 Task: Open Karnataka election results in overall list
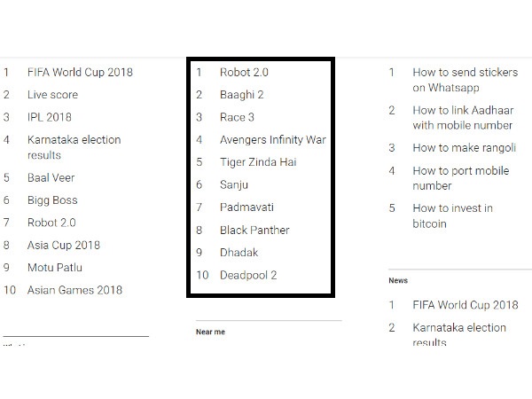coord(74,147)
